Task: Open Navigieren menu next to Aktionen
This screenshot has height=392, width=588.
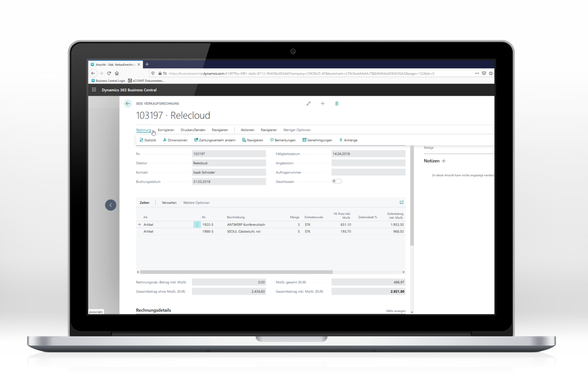Action: click(269, 130)
